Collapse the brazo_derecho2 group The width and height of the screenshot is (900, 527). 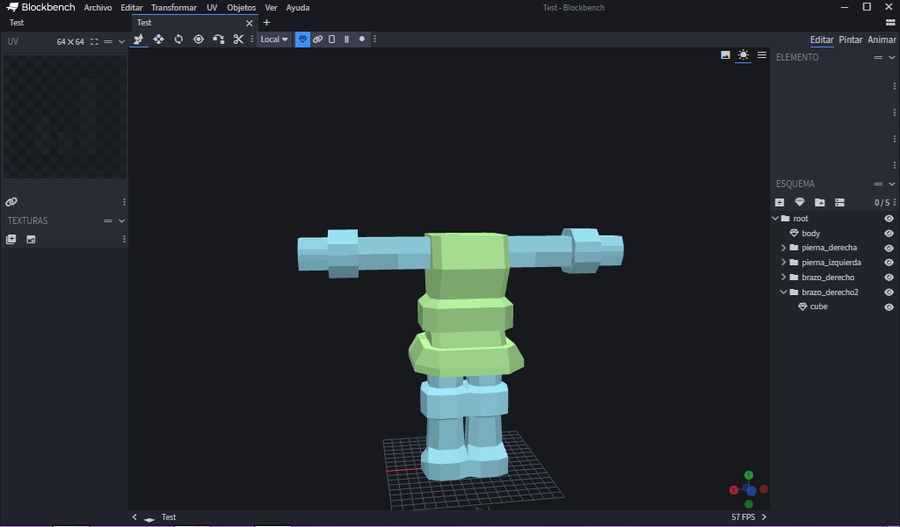coord(783,292)
